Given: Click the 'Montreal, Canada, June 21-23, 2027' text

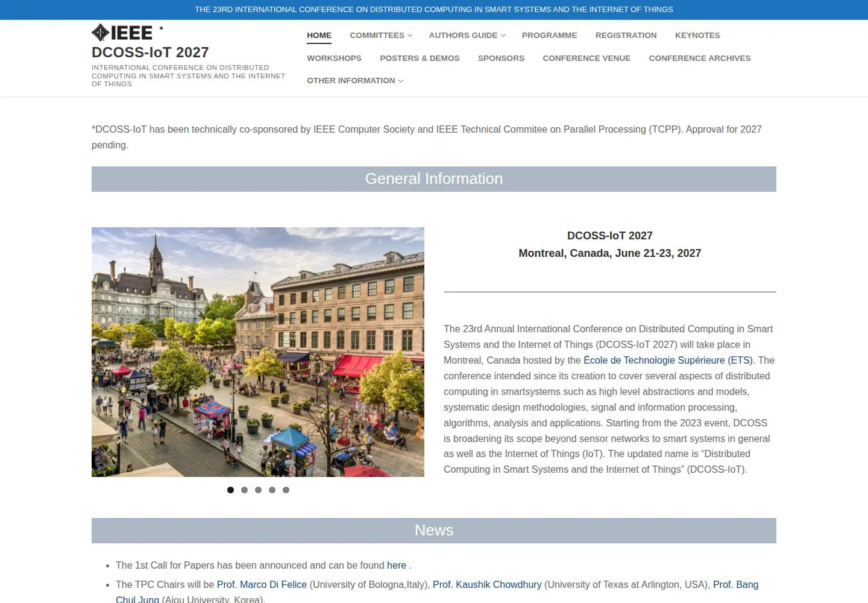Looking at the screenshot, I should pos(610,253).
